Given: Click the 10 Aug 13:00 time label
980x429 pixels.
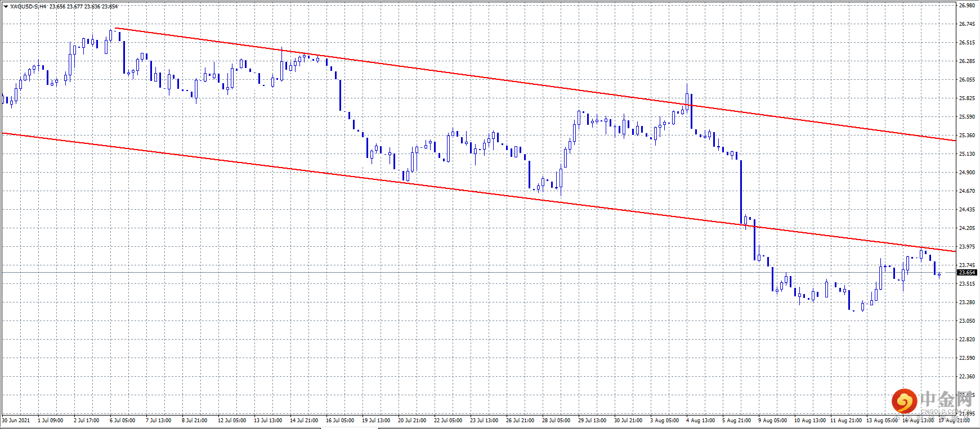Looking at the screenshot, I should point(810,421).
